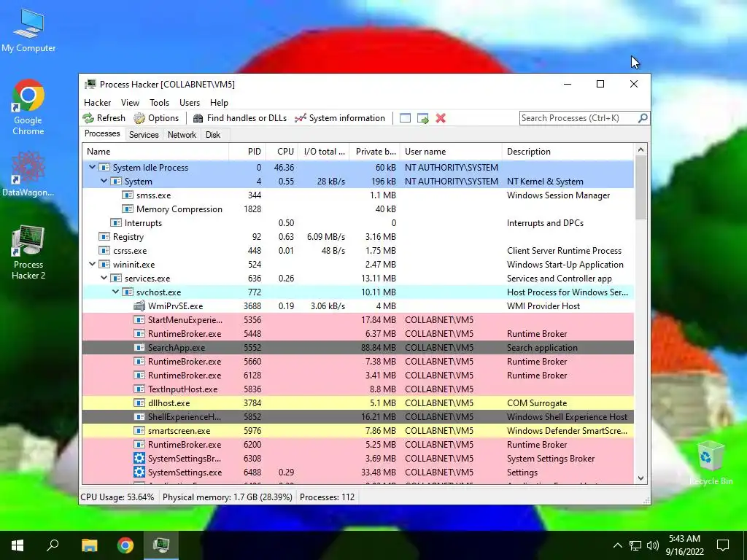Select the Processes tab
Screen dimensions: 747x560
[102, 134]
